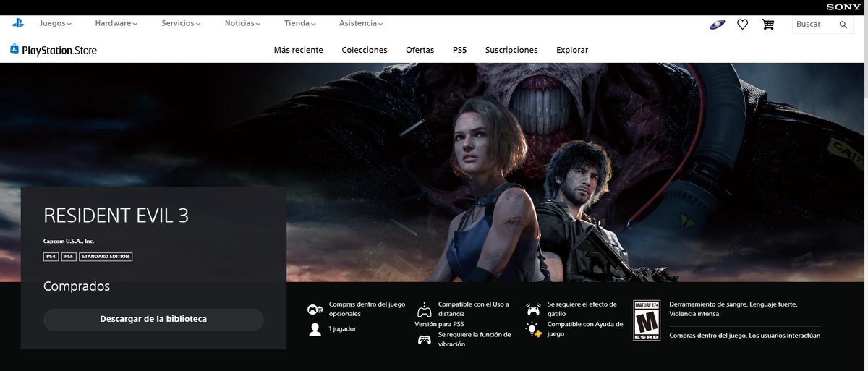Viewport: 868px width, 371px height.
Task: Click the PS5 platform tag
Action: click(69, 257)
